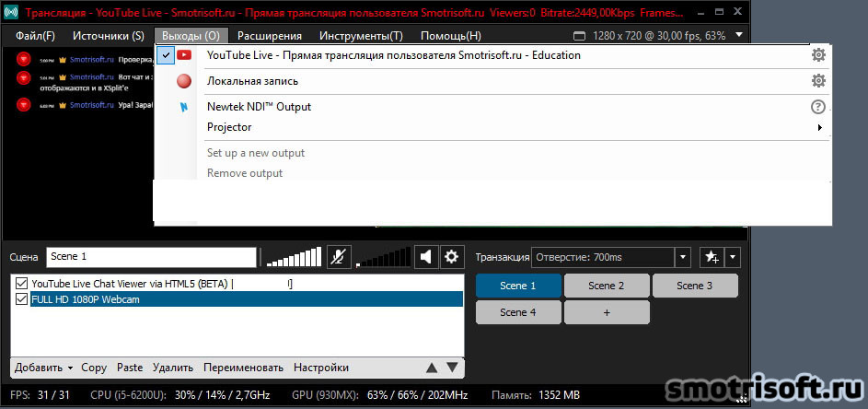868x409 pixels.
Task: Open the Инструменты(T) menu
Action: (x=361, y=36)
